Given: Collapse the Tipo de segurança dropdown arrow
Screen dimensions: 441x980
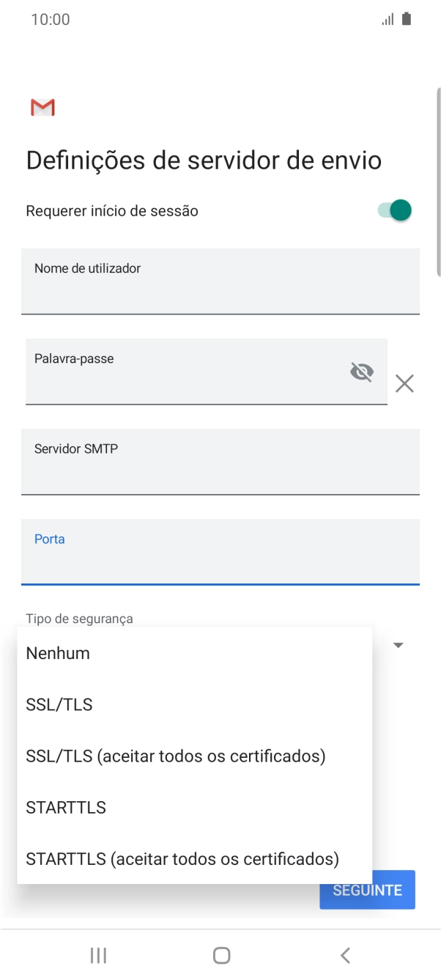Looking at the screenshot, I should pyautogui.click(x=399, y=645).
